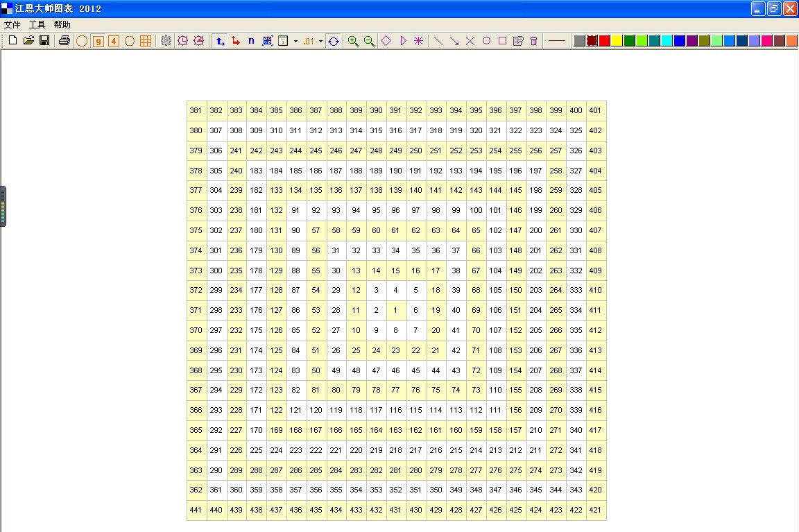Viewport: 799px width, 532px height.
Task: Open the 帮助 menu
Action: tap(62, 24)
